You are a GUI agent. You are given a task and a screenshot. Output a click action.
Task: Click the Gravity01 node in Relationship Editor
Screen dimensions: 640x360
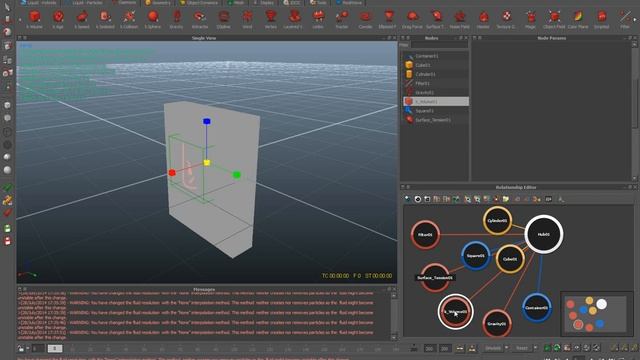[x=497, y=324]
